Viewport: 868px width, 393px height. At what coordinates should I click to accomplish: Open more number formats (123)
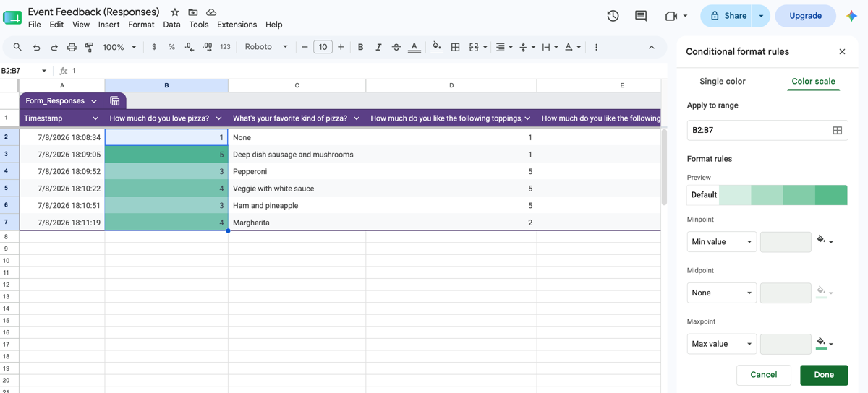(225, 47)
